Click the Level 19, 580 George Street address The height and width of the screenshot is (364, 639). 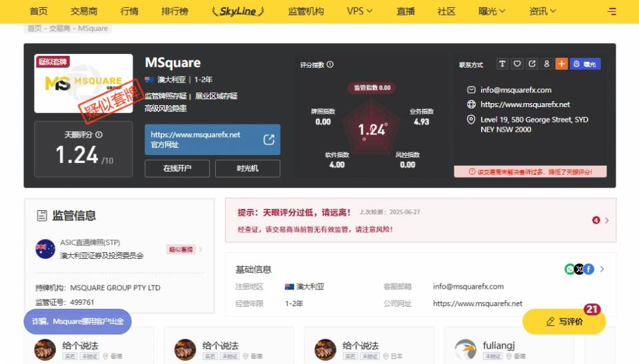coord(534,124)
